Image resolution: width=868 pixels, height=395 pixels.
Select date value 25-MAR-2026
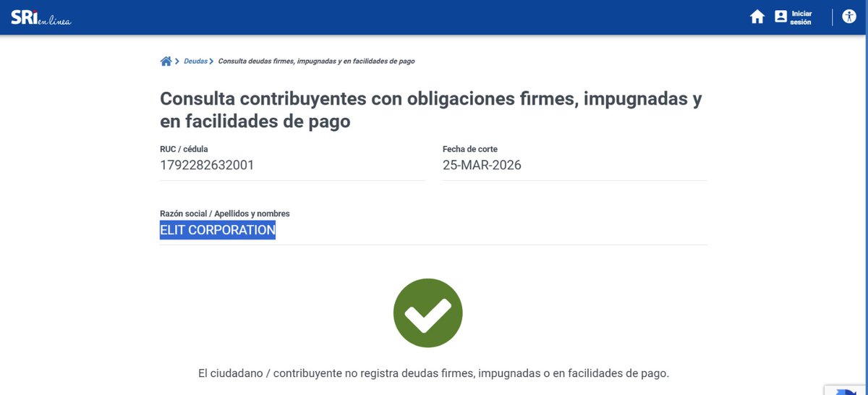tap(482, 165)
